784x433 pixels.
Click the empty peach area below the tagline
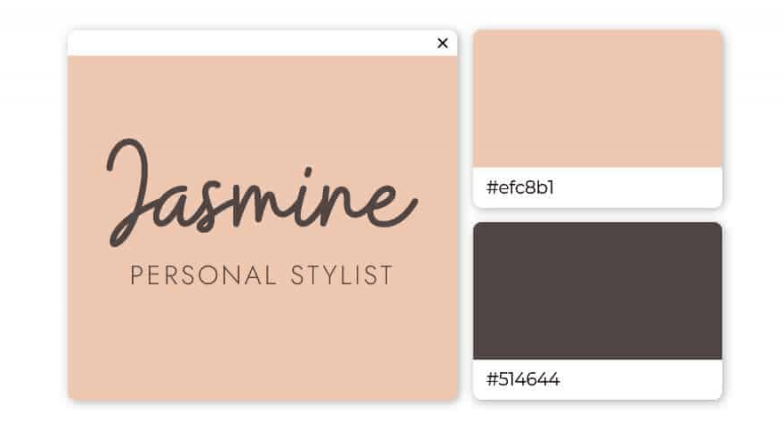[x=262, y=345]
